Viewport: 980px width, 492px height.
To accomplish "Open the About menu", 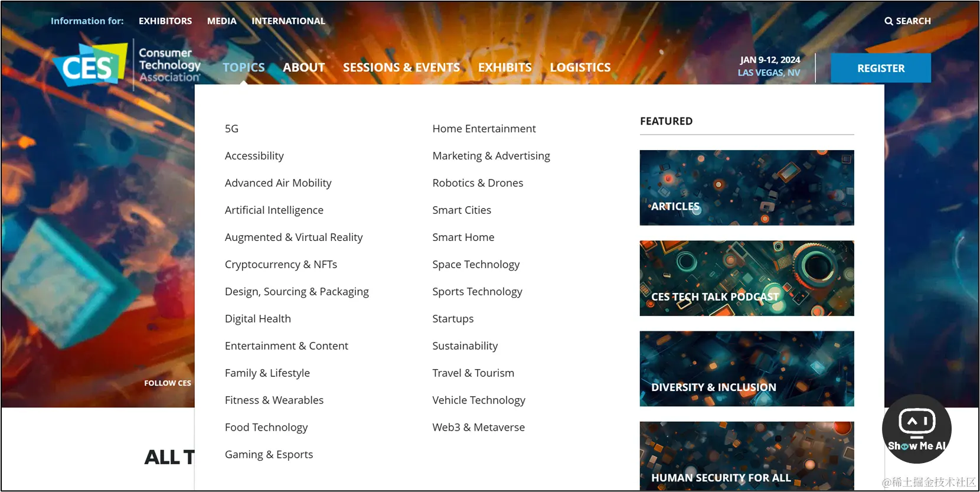I will [304, 67].
